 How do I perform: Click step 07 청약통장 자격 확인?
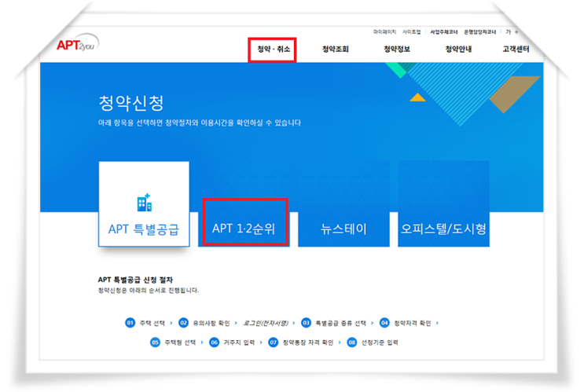tap(301, 342)
